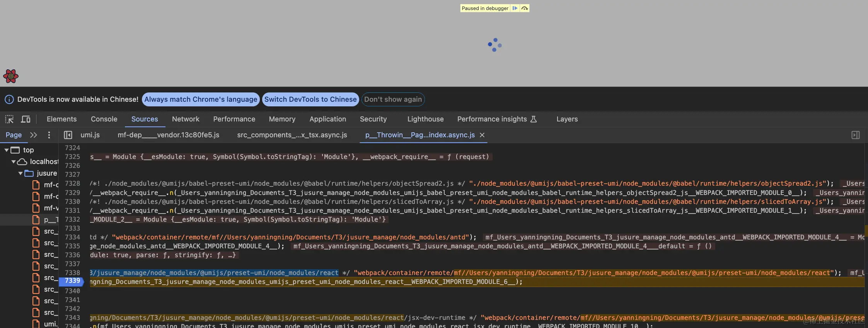Toggle the debugger sidebar on right

pyautogui.click(x=856, y=135)
